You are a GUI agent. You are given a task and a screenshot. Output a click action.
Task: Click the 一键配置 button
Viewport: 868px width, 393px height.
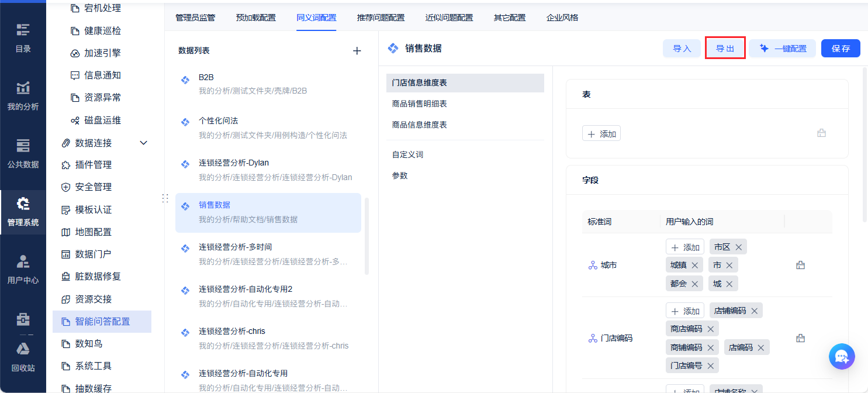click(x=782, y=49)
